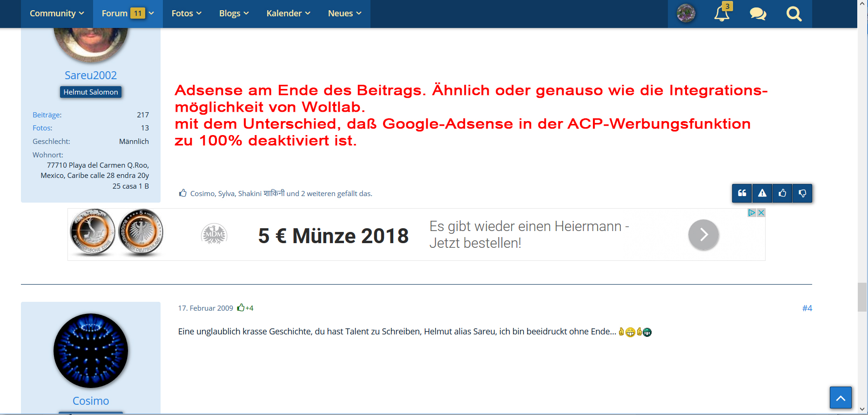Image resolution: width=868 pixels, height=415 pixels.
Task: Open the conversations speech bubble icon
Action: click(x=758, y=14)
